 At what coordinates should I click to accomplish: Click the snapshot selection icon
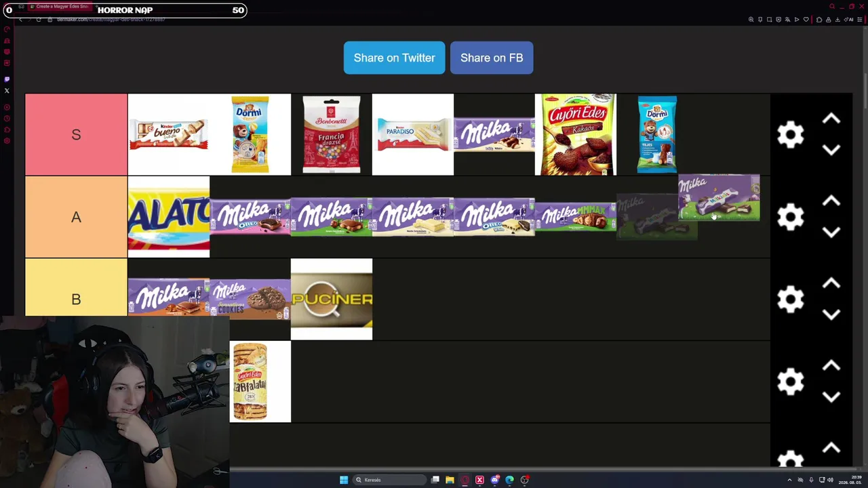point(769,20)
